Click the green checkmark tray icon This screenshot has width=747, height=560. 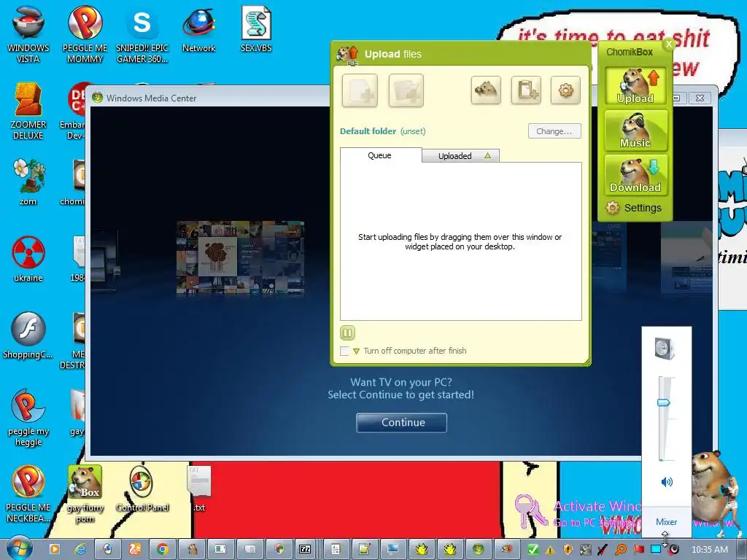pos(533,550)
